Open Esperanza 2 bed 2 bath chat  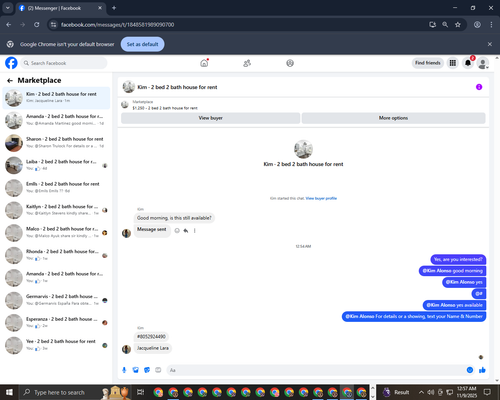click(56, 323)
